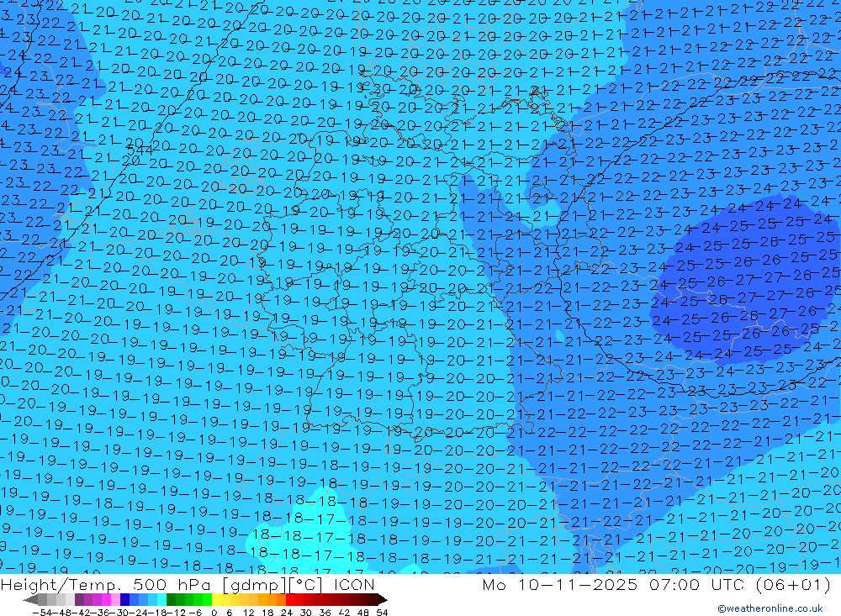Screen dimensions: 841x616
Task: Select the first yellow swatch above the 0 legend label
Action: (x=216, y=600)
